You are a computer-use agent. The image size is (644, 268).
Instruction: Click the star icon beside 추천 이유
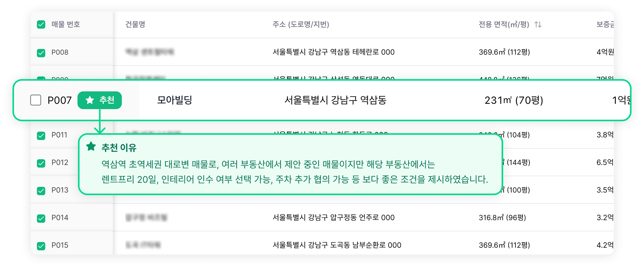[91, 147]
